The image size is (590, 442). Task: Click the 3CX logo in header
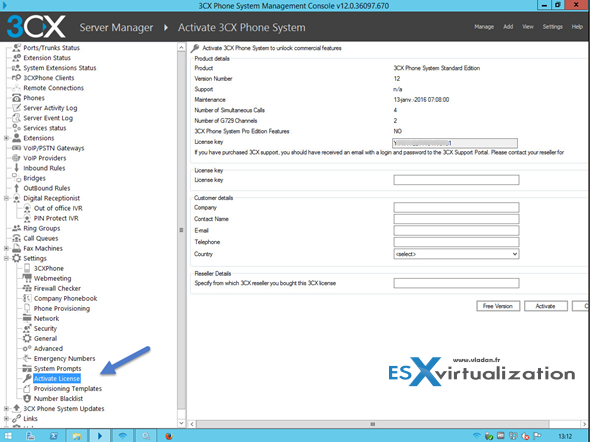pyautogui.click(x=36, y=27)
